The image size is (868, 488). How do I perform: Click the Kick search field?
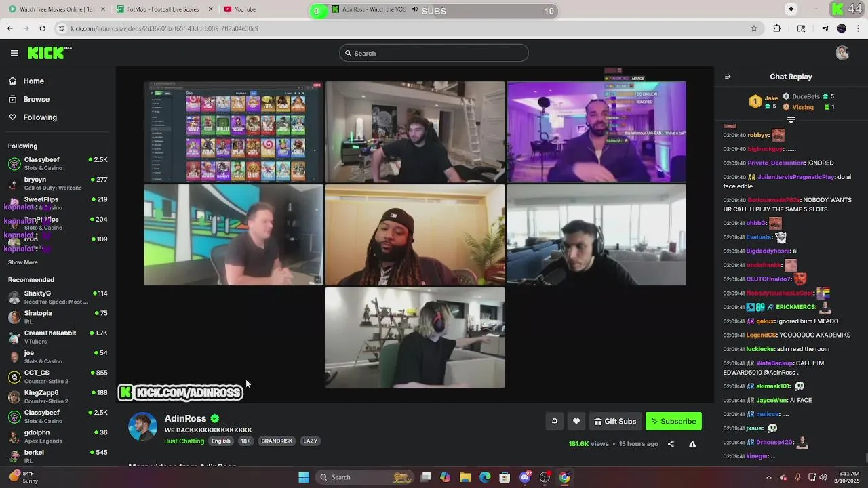click(x=434, y=53)
